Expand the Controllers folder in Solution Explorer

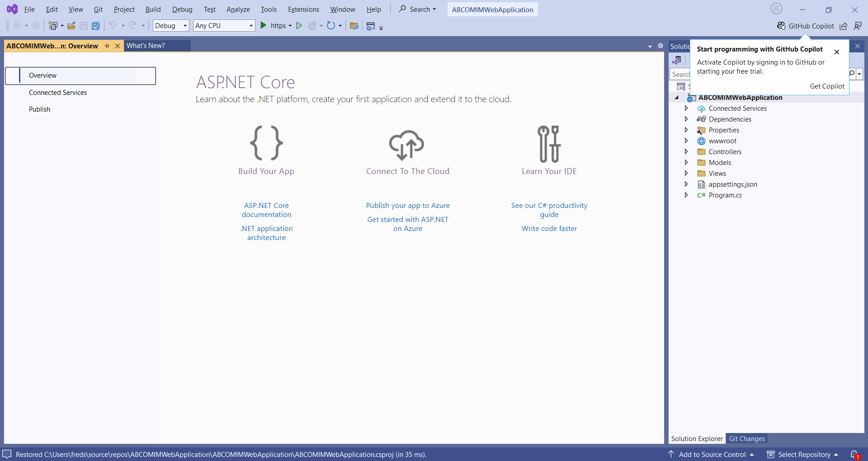click(686, 152)
